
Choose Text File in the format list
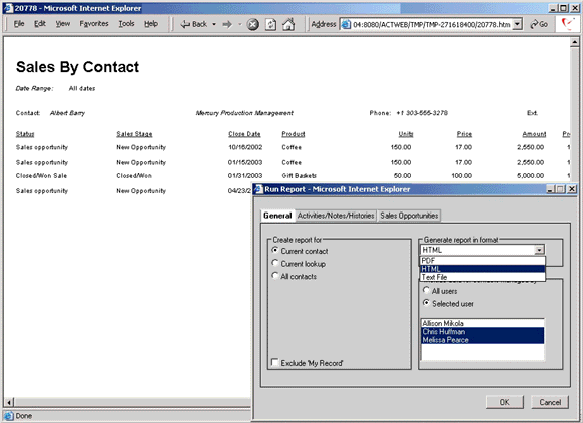click(483, 277)
